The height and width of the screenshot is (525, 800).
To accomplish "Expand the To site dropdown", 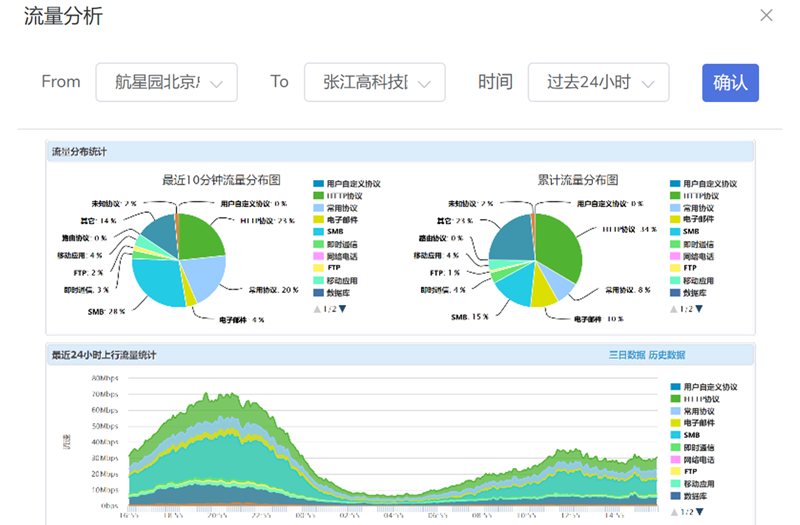I will tap(374, 82).
